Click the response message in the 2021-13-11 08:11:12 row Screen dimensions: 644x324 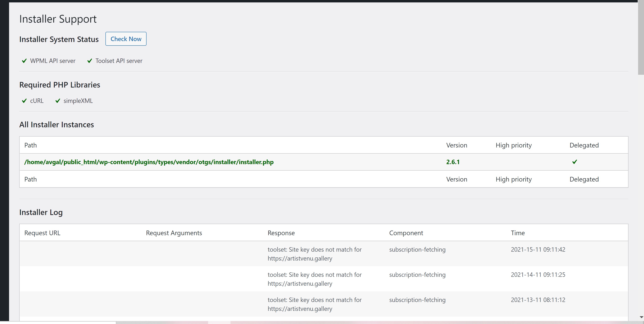315,304
